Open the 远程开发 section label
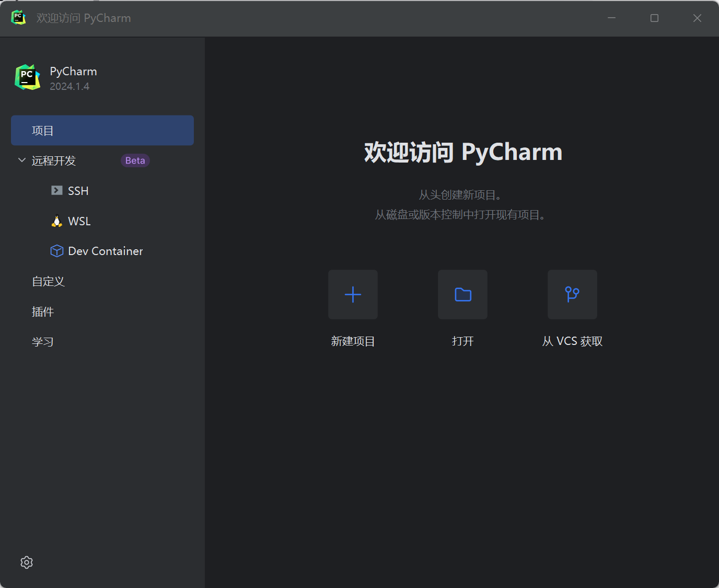 tap(54, 160)
